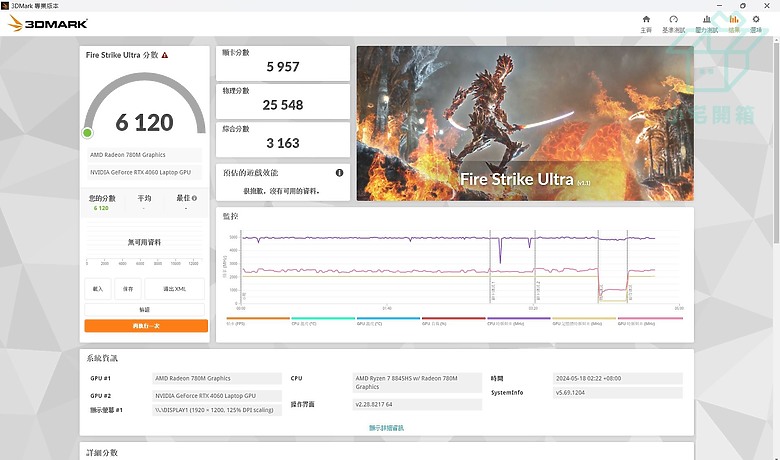Click the 監控 monitoring heading

coord(230,216)
